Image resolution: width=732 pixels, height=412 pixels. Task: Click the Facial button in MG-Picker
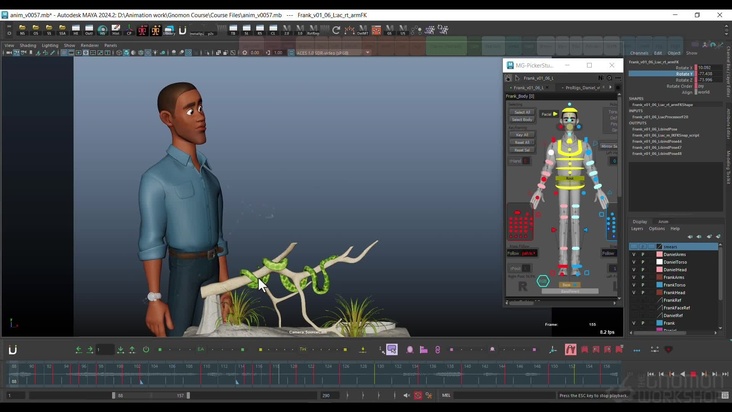pos(549,114)
